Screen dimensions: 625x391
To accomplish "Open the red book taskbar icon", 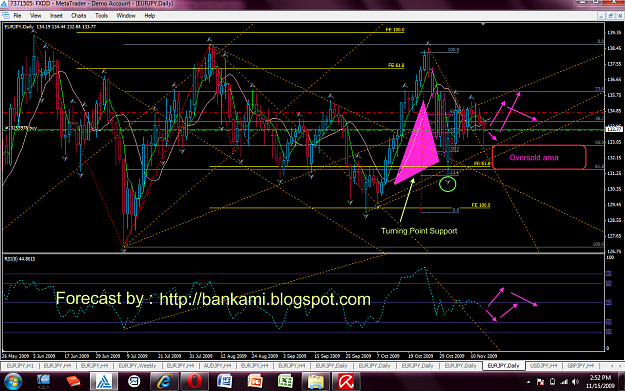I will (73, 381).
